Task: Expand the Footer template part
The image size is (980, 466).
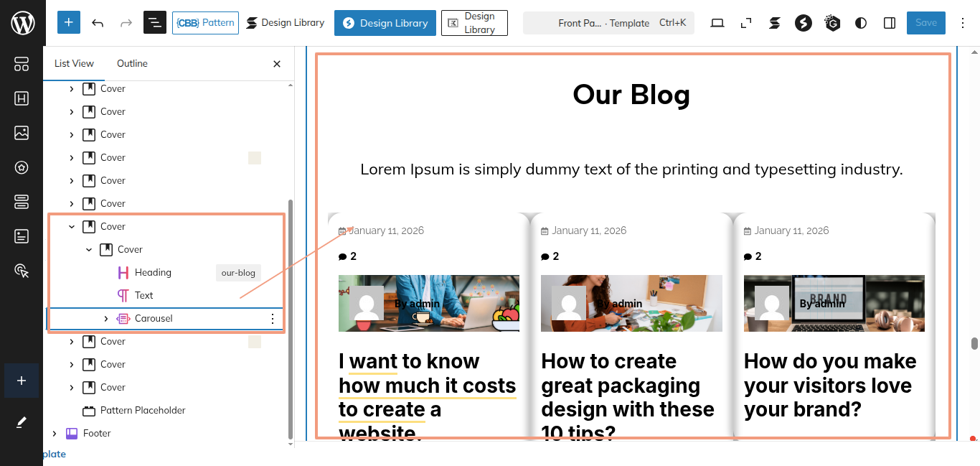Action: pos(55,434)
